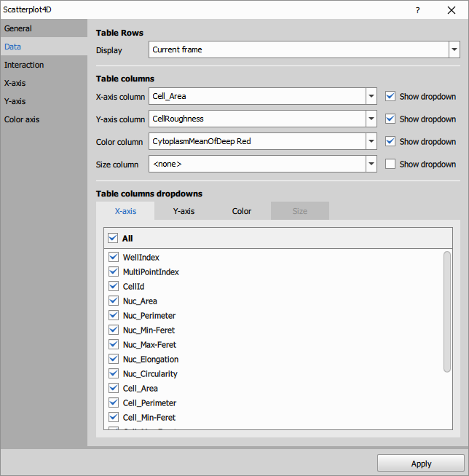Expand Y-axis column dropdown arrow

[x=371, y=119]
